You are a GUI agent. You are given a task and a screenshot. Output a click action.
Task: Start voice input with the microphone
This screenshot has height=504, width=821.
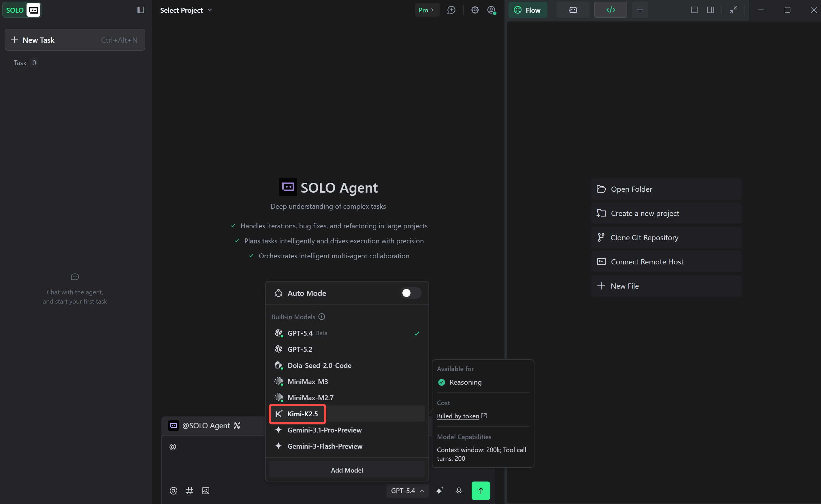pyautogui.click(x=459, y=491)
